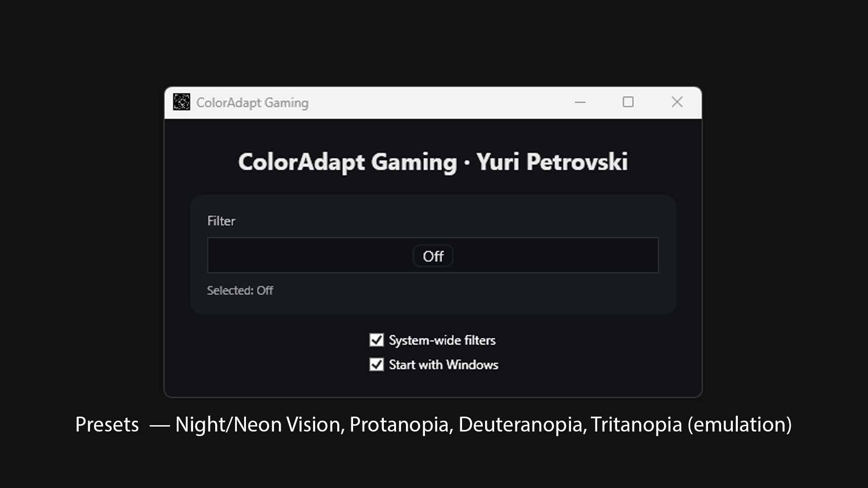Click the "ColorAdapt Gaming · Yuri Petrovski" heading
Screen dimensions: 868x488
[433, 162]
